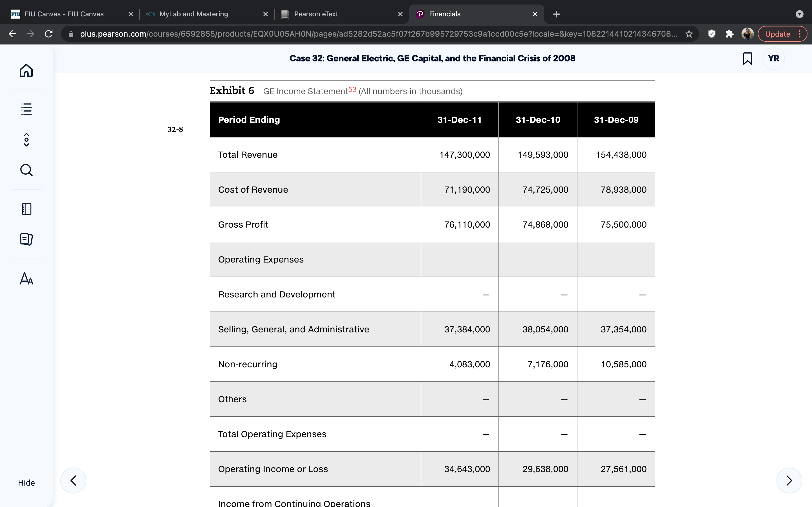Open the YR user account menu
This screenshot has width=812, height=507.
coord(773,58)
